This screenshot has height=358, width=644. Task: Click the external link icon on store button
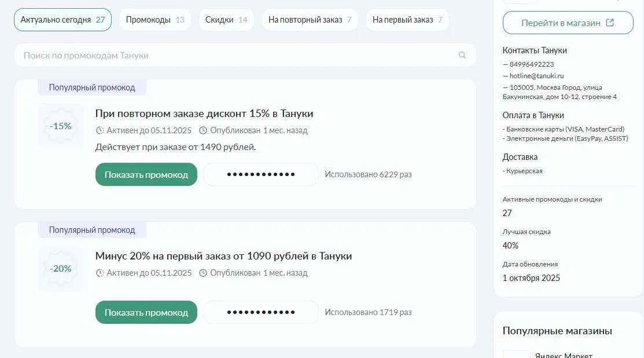click(610, 23)
